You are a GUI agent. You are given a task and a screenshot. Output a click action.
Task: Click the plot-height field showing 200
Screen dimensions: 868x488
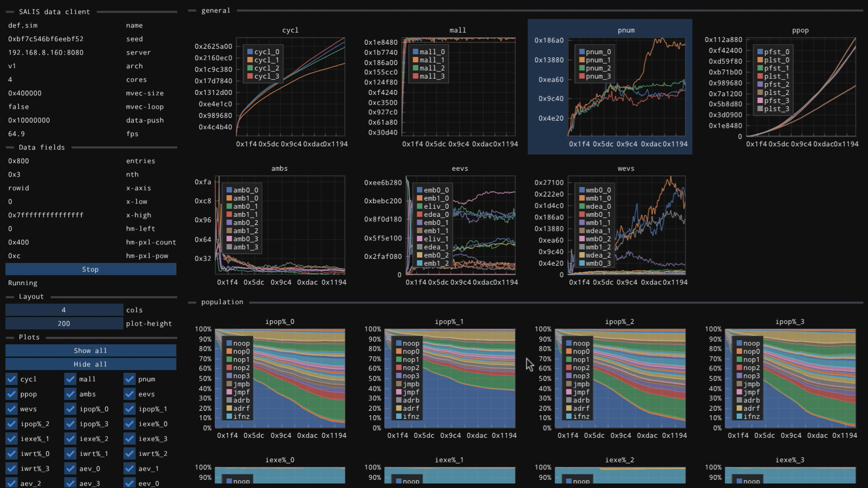point(64,324)
